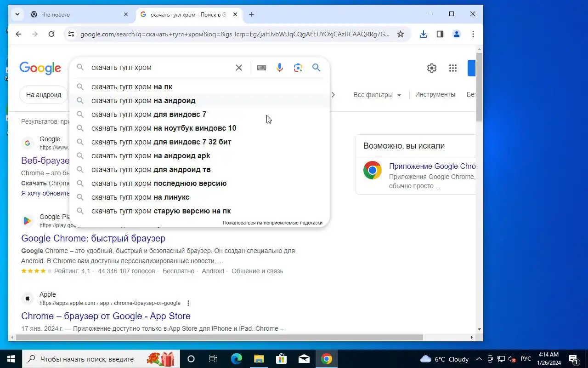The image size is (588, 368).
Task: Launch Microsoft Edge from taskbar
Action: coord(236,359)
